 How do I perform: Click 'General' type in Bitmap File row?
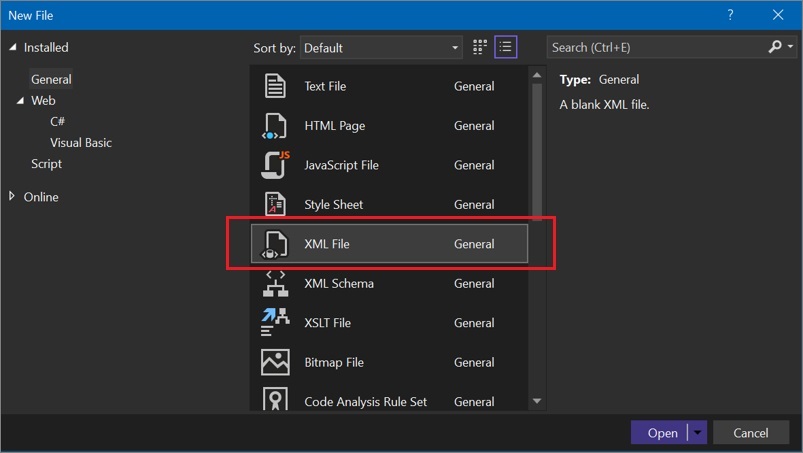(474, 362)
